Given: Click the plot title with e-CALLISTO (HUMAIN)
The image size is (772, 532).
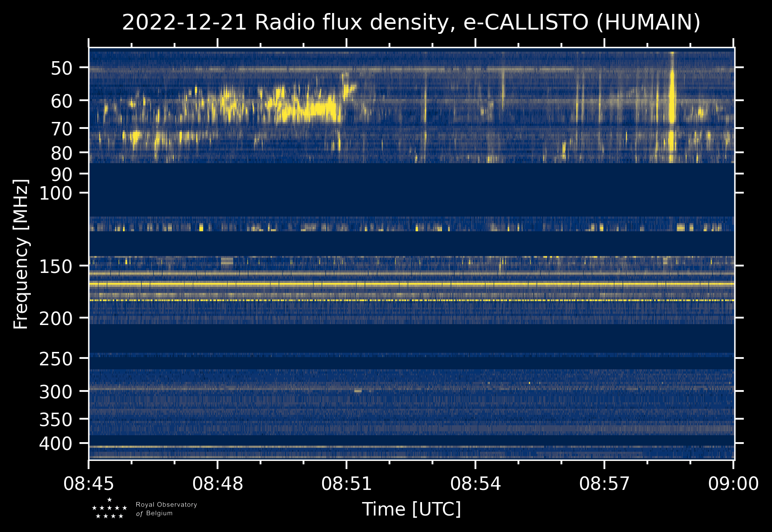Looking at the screenshot, I should 411,23.
